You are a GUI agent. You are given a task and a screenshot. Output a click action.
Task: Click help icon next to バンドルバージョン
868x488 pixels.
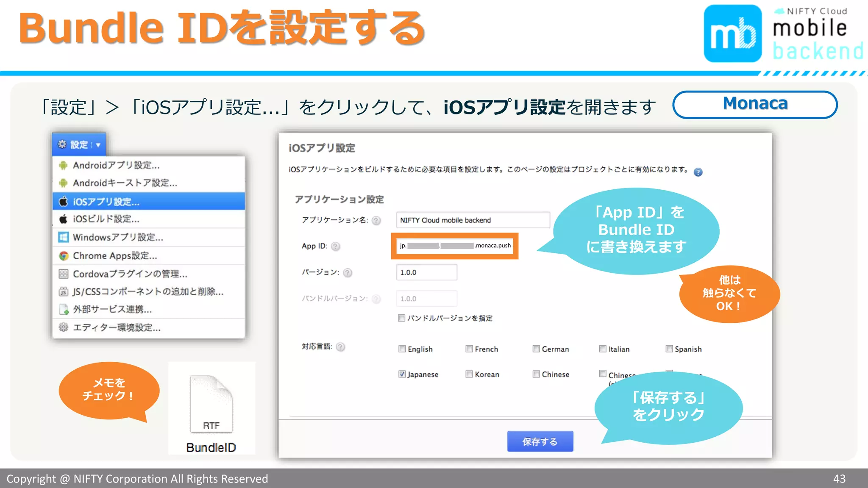tap(376, 299)
